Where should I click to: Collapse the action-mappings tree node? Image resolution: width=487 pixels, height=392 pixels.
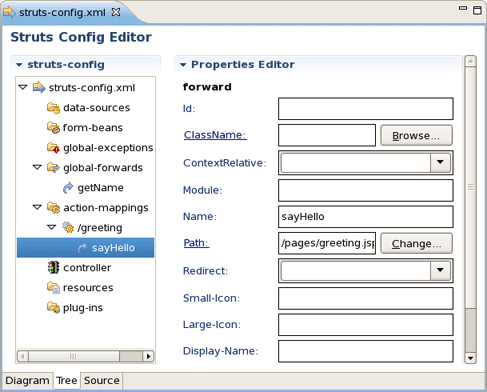click(x=37, y=207)
